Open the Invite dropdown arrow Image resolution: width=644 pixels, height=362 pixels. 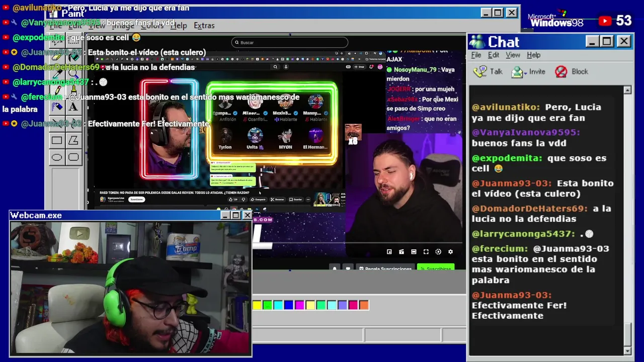click(x=526, y=73)
